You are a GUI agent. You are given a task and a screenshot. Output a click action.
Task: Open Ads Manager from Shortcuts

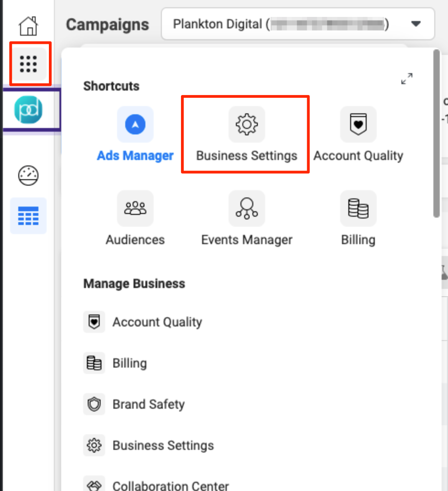pyautogui.click(x=135, y=135)
